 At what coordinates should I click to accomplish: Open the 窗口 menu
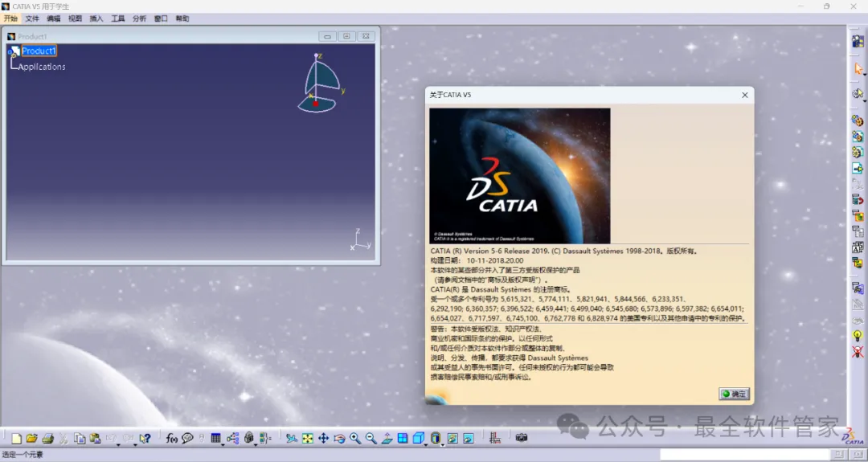point(161,18)
